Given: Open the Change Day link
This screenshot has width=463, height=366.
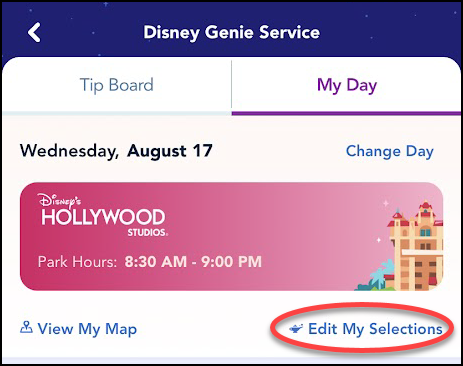Looking at the screenshot, I should tap(390, 152).
